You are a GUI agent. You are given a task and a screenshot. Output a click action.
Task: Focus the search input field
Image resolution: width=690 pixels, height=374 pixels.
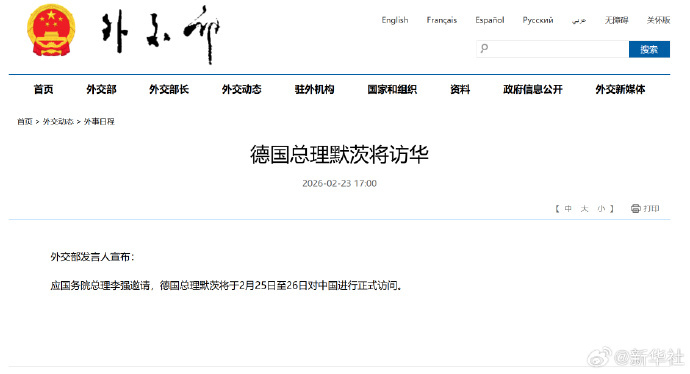tap(552, 49)
